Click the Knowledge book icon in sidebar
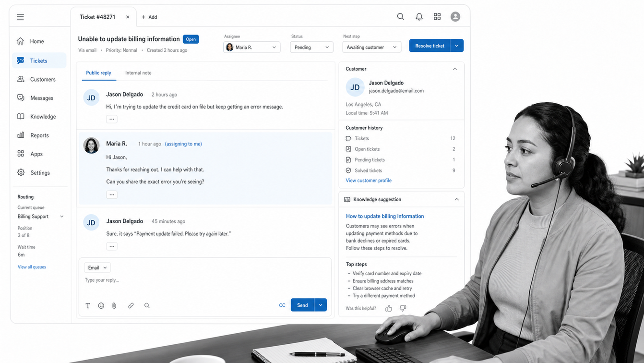This screenshot has height=363, width=644. (x=21, y=117)
